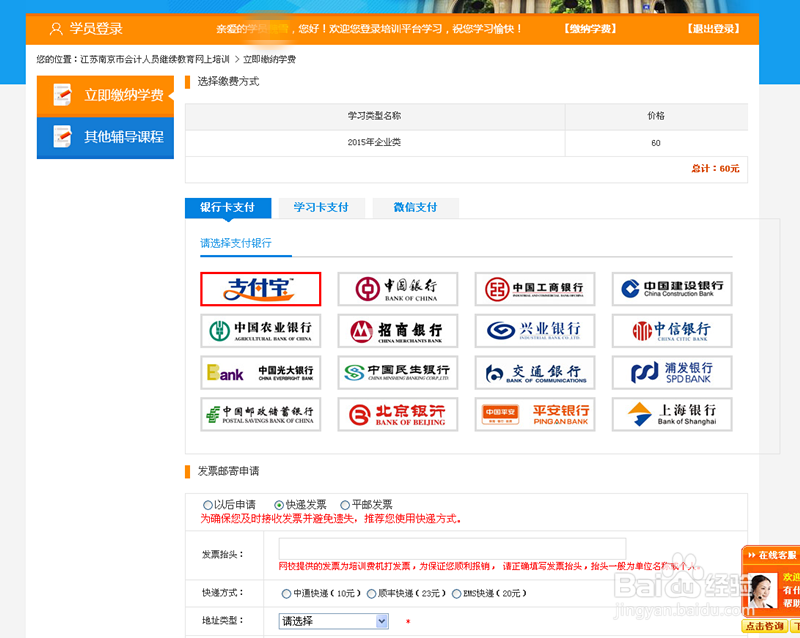Click the 2015年企业类 table cell
Image resolution: width=800 pixels, height=638 pixels.
click(x=374, y=143)
